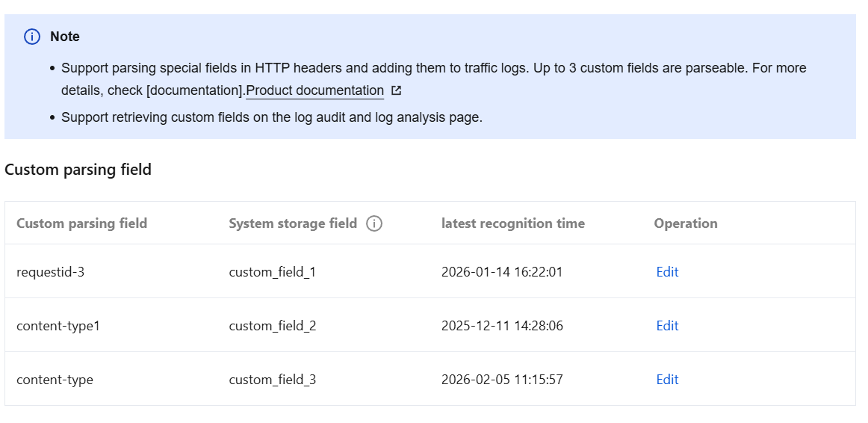The width and height of the screenshot is (868, 423).
Task: Click the Custom parsing field column header
Action: click(x=81, y=223)
